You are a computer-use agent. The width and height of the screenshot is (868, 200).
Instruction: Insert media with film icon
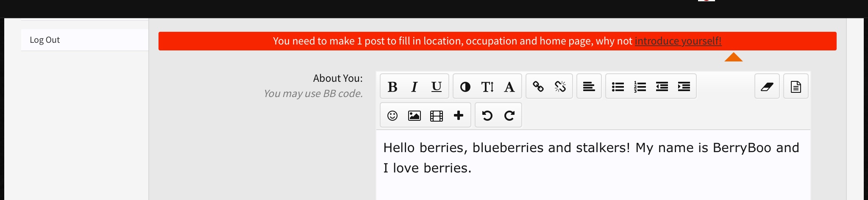pyautogui.click(x=437, y=115)
